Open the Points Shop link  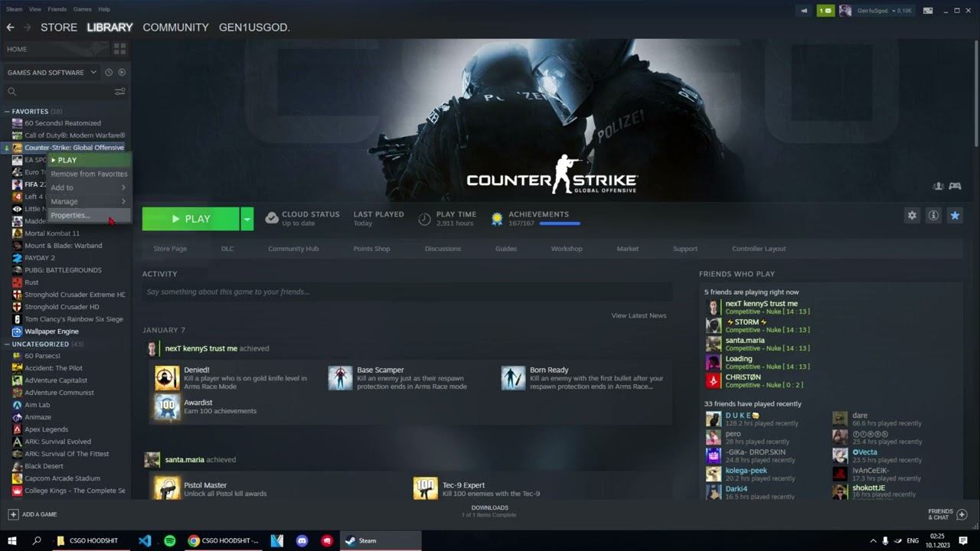371,249
